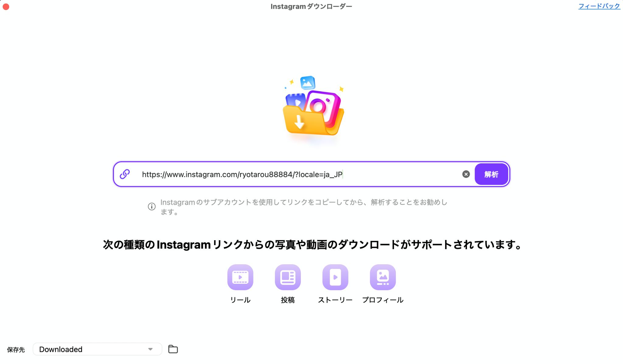Image resolution: width=623 pixels, height=364 pixels.
Task: Toggle the リール reel type option
Action: click(x=240, y=277)
